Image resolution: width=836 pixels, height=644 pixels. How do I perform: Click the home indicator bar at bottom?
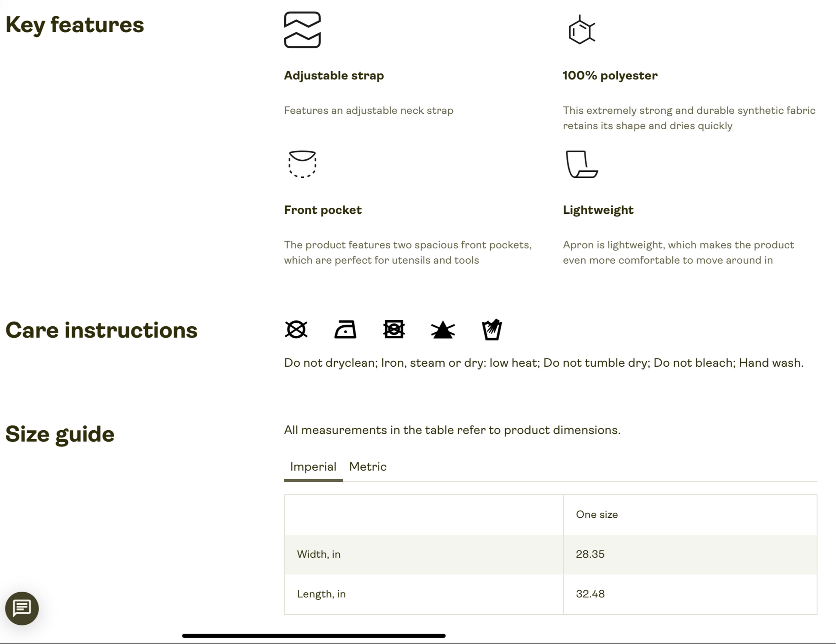tap(314, 635)
